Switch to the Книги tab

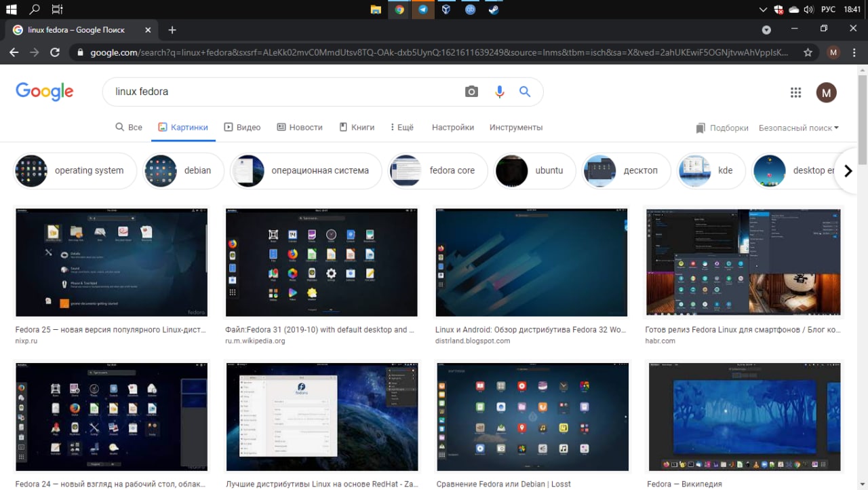click(357, 128)
